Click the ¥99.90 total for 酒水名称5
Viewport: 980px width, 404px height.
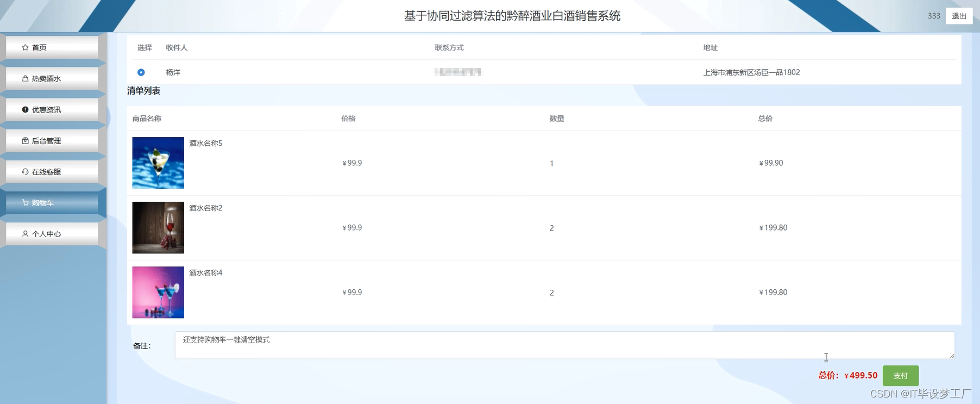pos(771,163)
